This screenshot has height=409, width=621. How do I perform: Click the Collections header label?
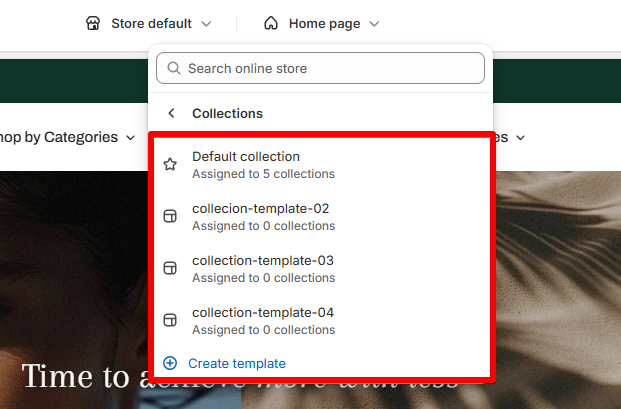pos(227,114)
